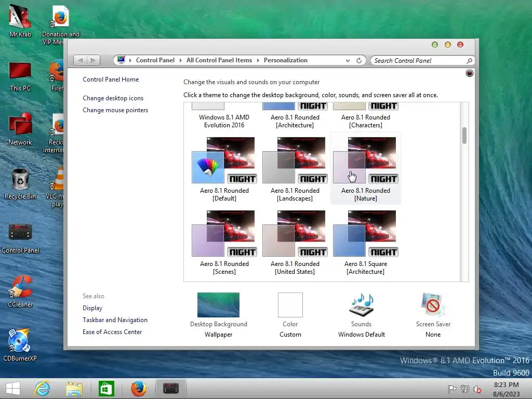Open the network tray icon
This screenshot has width=532, height=399.
(x=465, y=389)
